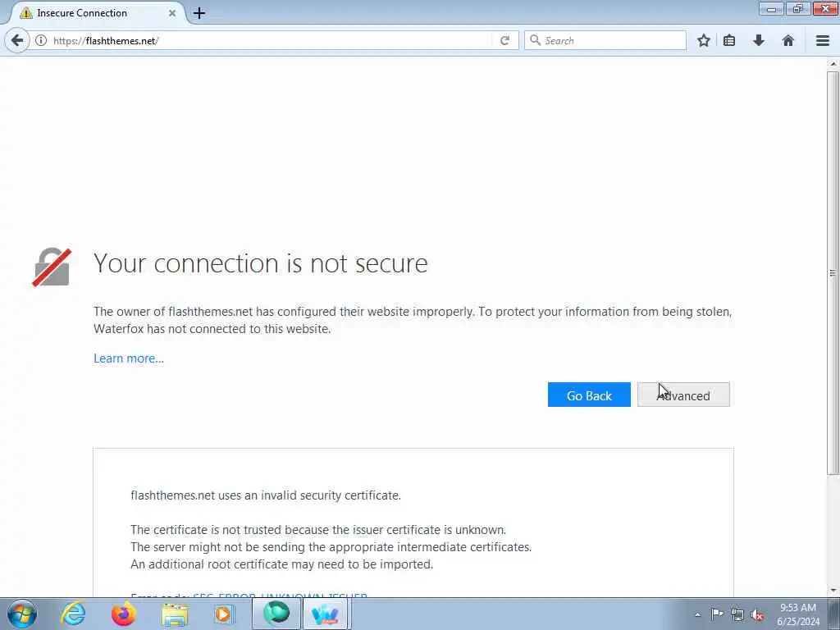
Task: Switch to Waterfox taskbar button
Action: [276, 614]
